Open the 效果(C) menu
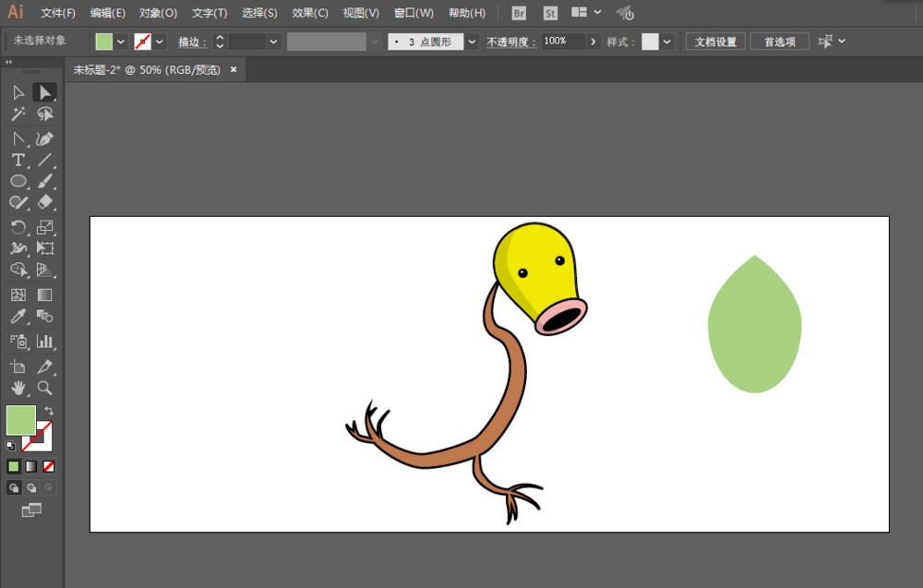The image size is (923, 588). click(x=309, y=13)
